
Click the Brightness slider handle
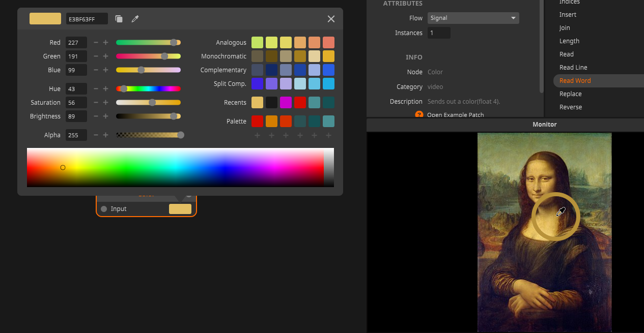(174, 116)
